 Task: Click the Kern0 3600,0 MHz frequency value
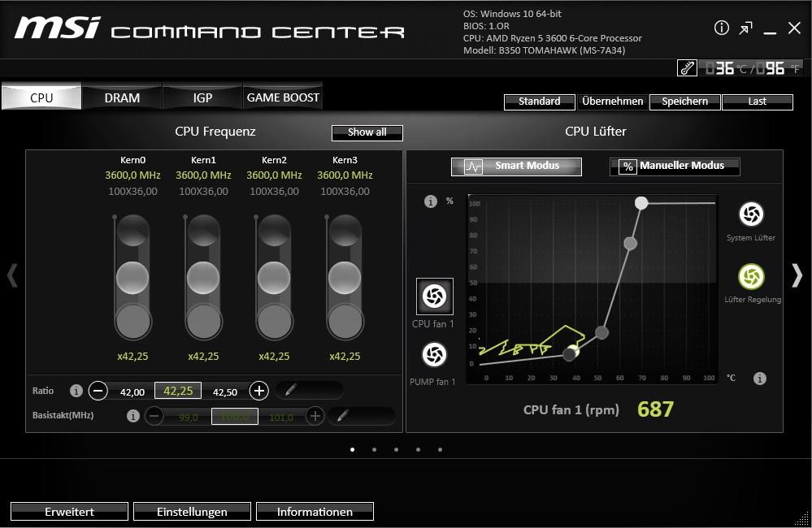tap(132, 175)
